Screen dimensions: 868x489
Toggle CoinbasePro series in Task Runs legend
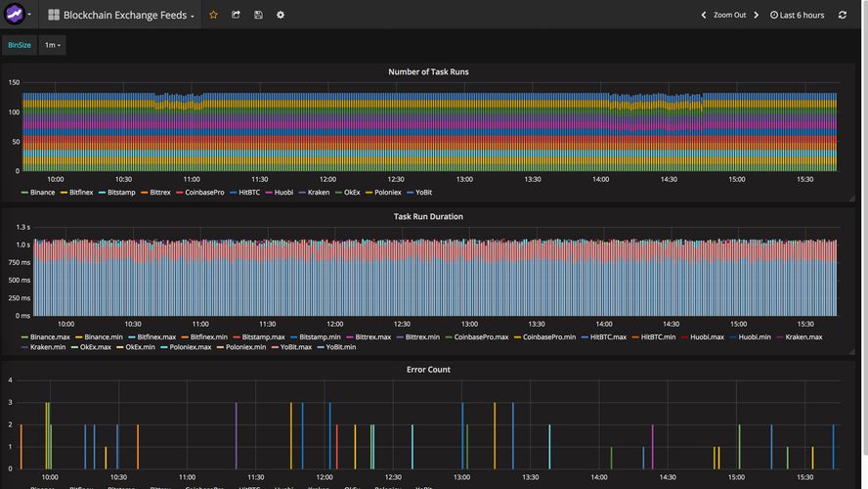(204, 193)
